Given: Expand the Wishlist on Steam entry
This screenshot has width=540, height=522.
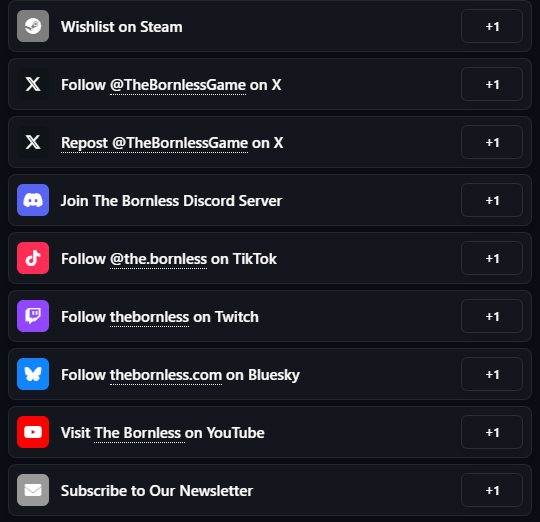Looking at the screenshot, I should coord(270,26).
